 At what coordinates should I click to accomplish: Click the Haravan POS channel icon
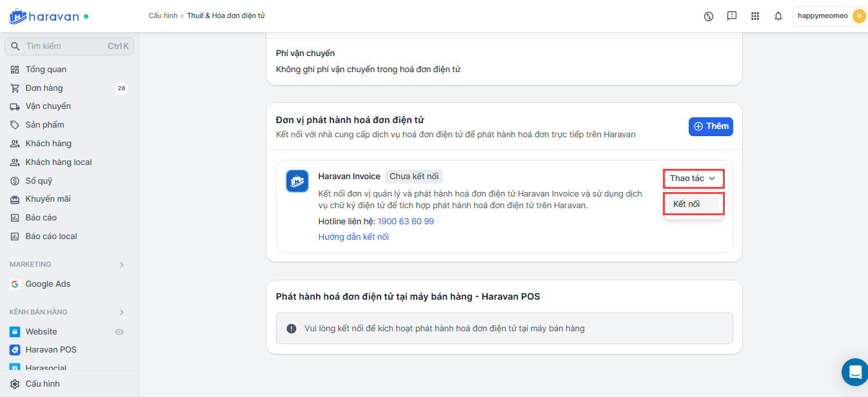(x=15, y=350)
